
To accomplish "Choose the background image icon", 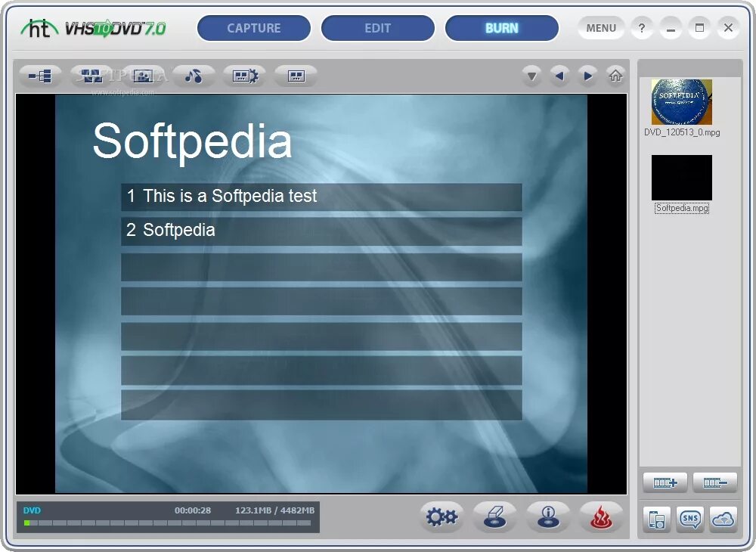I will click(x=143, y=76).
